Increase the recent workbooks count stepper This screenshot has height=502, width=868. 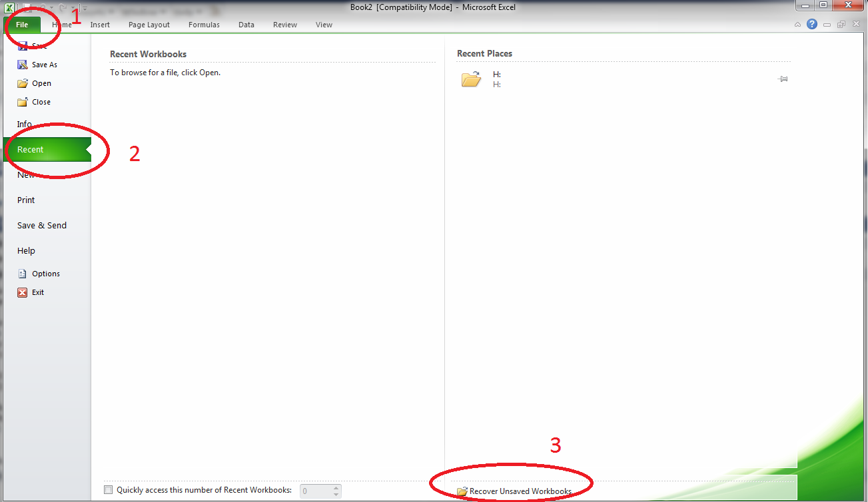tap(336, 488)
